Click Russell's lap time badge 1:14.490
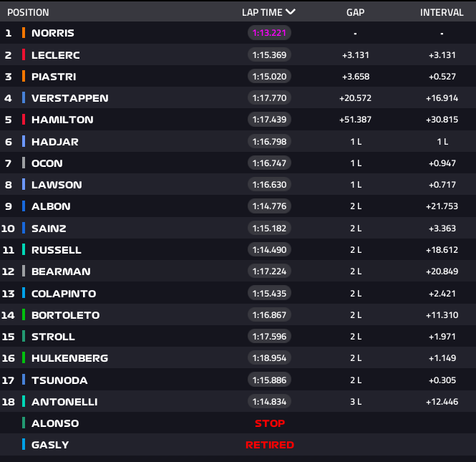The height and width of the screenshot is (462, 476). pos(270,250)
